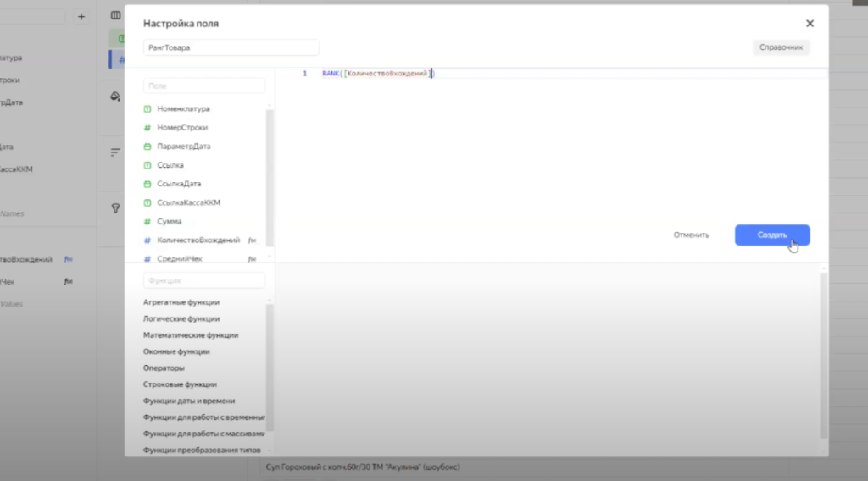
Task: Click the fx formula icon next to КоличествоВхождений
Action: (x=251, y=240)
